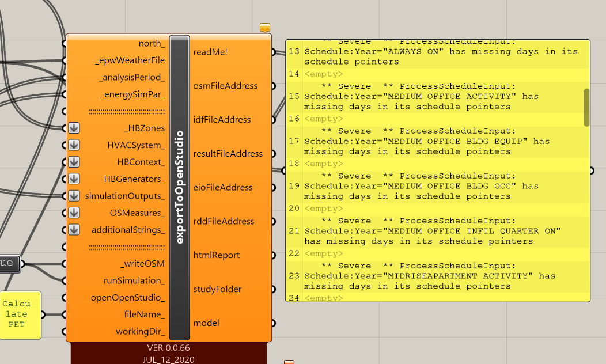
Task: Click the HBGenerators_ input label
Action: pyautogui.click(x=134, y=179)
